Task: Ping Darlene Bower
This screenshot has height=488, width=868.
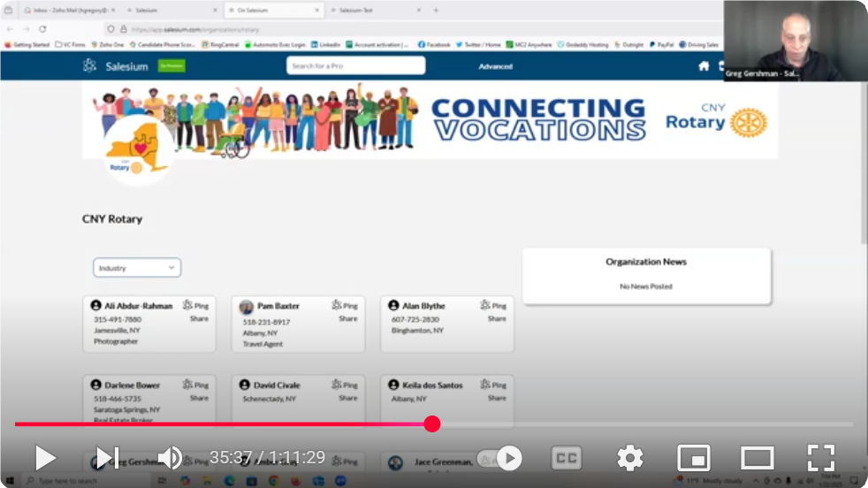Action: click(196, 385)
